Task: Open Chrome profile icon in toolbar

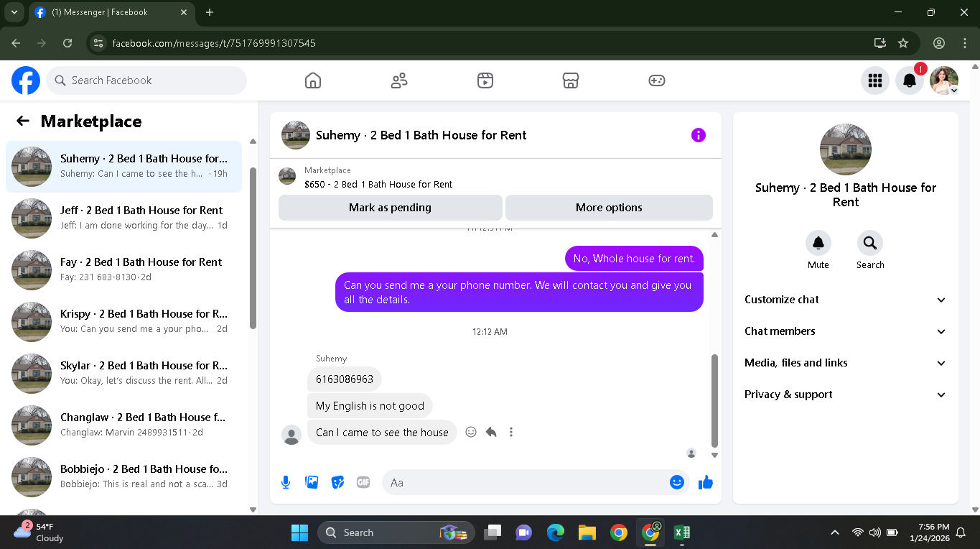Action: pos(939,43)
